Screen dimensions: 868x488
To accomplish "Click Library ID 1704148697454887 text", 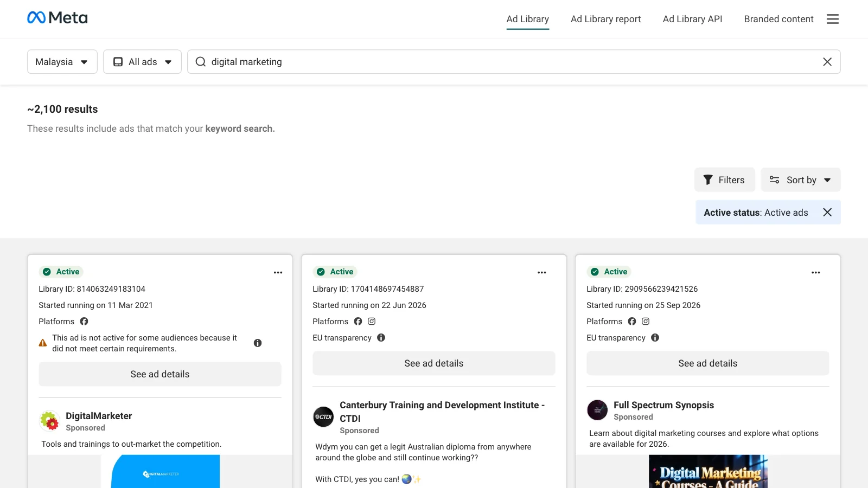I will click(x=368, y=289).
